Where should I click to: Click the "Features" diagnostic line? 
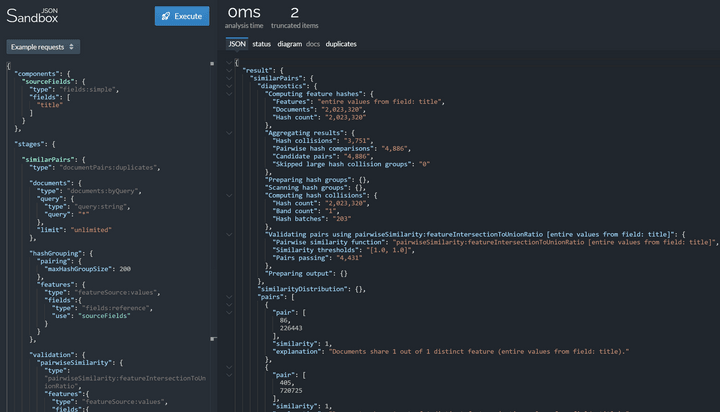[359, 102]
